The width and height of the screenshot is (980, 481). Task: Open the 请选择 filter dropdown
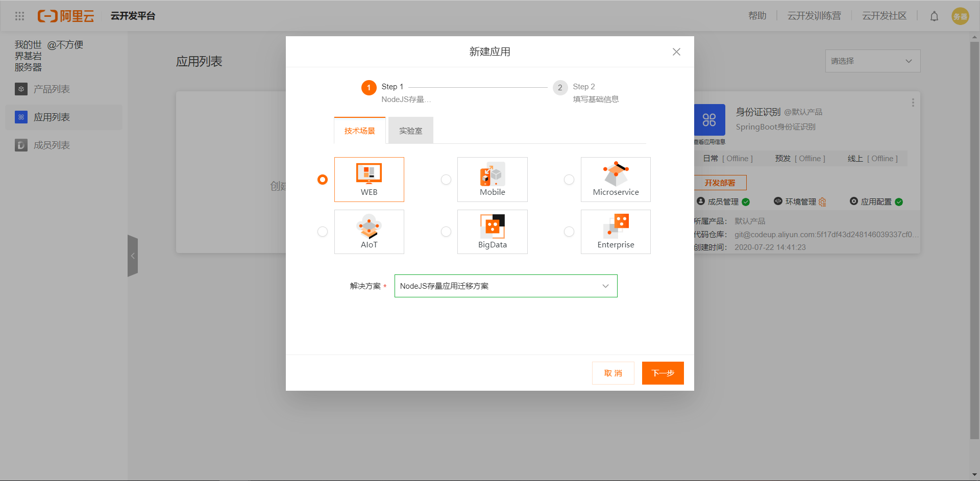(872, 61)
